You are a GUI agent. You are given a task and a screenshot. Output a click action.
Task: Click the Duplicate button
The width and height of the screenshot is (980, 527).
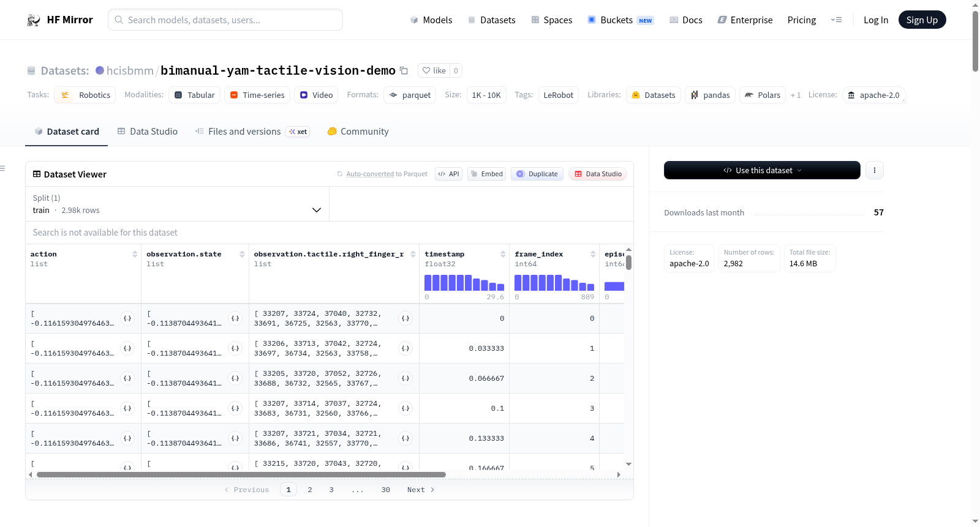(x=537, y=174)
